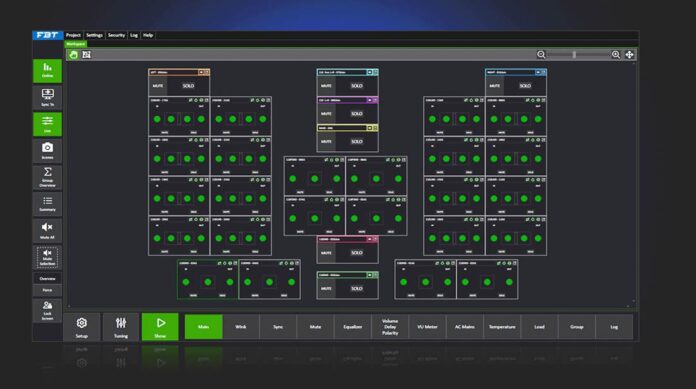Click the FBT logo
The width and height of the screenshot is (696, 389).
pos(47,35)
